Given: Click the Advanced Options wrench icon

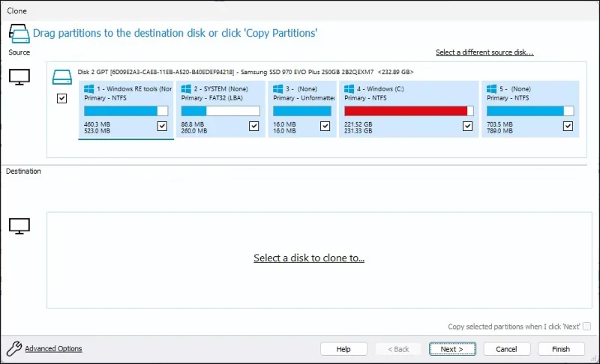Looking at the screenshot, I should (x=14, y=348).
